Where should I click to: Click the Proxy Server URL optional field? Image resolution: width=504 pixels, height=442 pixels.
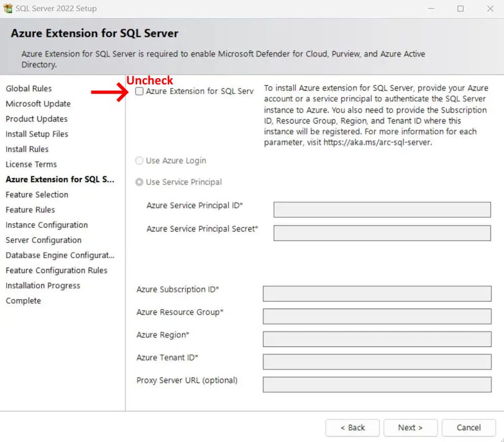click(x=377, y=384)
